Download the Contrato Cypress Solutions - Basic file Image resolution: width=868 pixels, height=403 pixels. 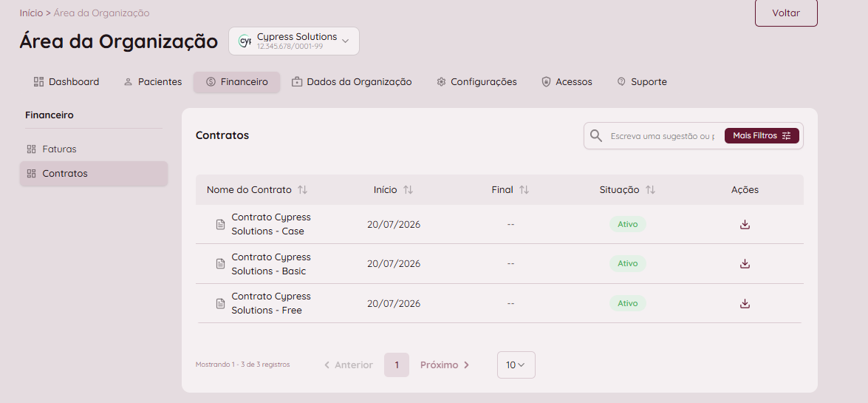point(745,264)
